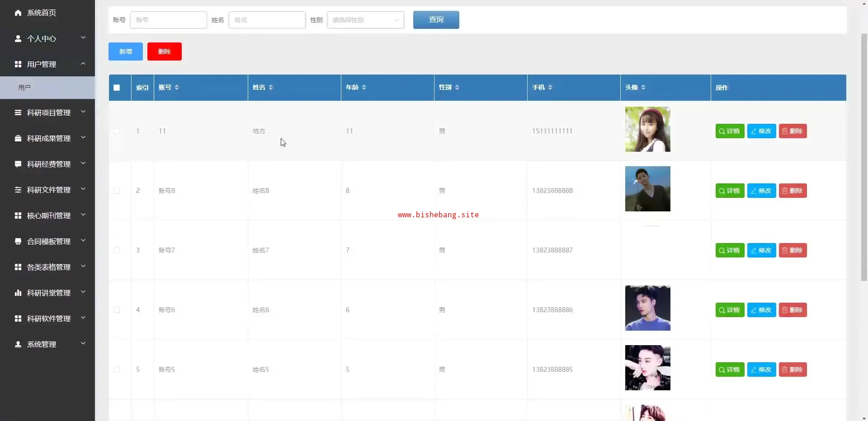Open the 用户 submenu item

tap(24, 88)
